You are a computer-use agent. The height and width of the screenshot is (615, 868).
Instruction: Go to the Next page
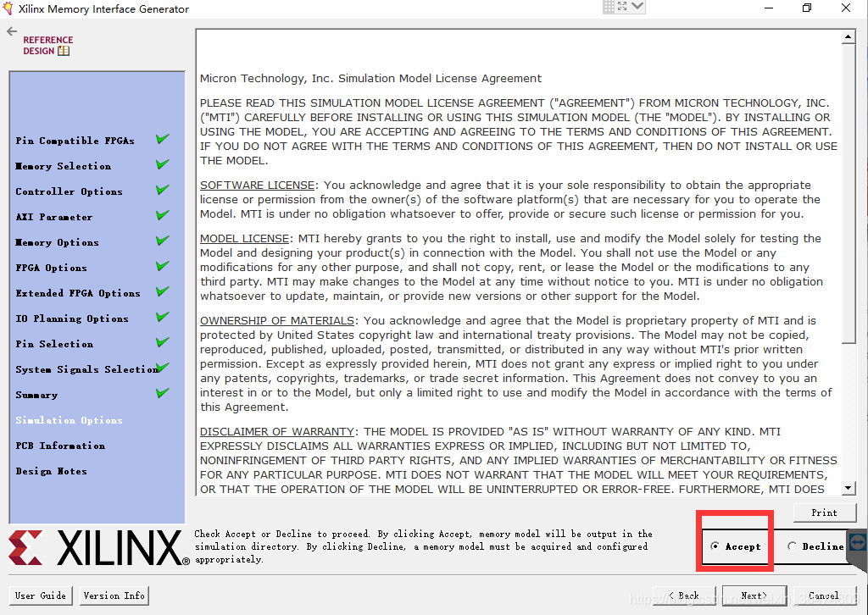[754, 596]
